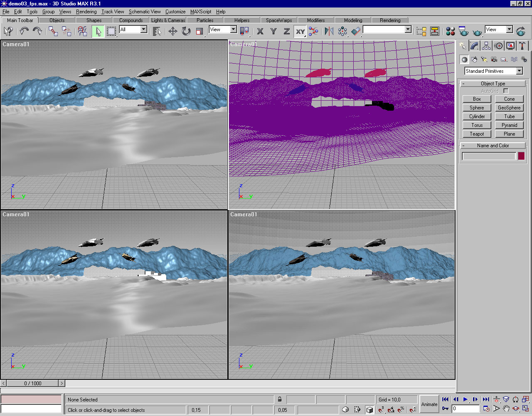The image size is (532, 416).
Task: Open the Rendering menu
Action: (86, 12)
